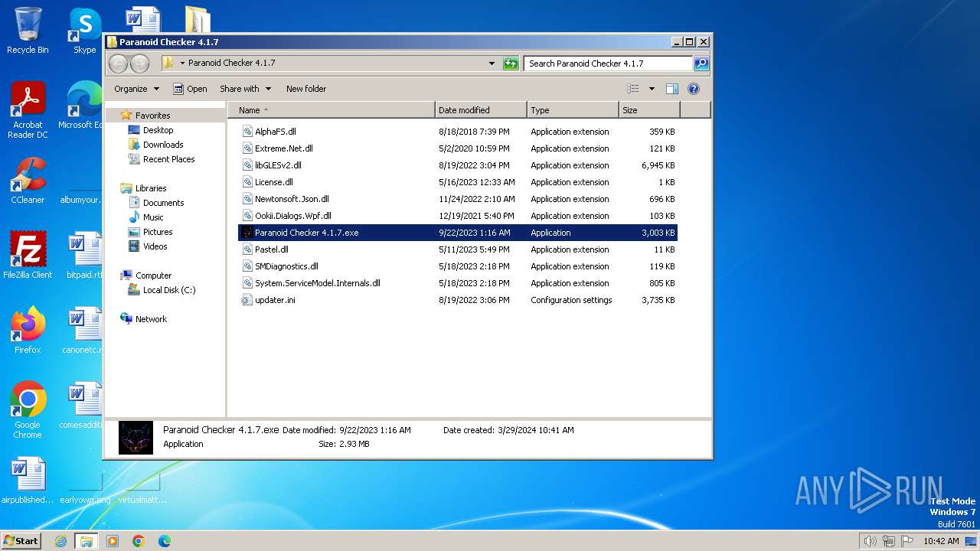980x551 pixels.
Task: Click the Start button
Action: point(21,540)
